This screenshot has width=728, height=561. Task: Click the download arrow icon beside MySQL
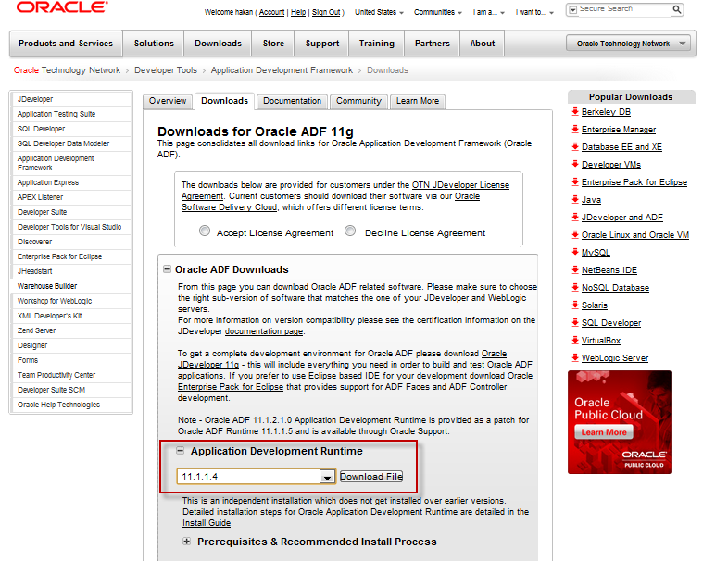(575, 252)
